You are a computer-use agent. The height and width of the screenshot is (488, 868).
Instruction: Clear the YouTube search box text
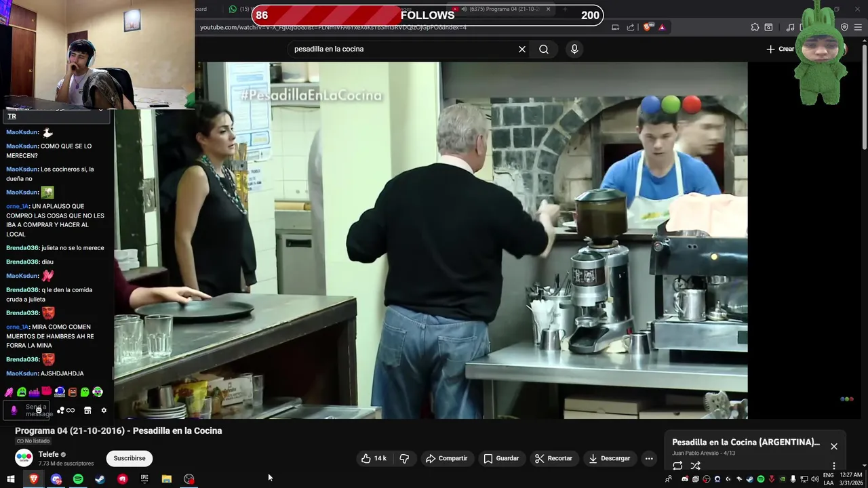[522, 49]
